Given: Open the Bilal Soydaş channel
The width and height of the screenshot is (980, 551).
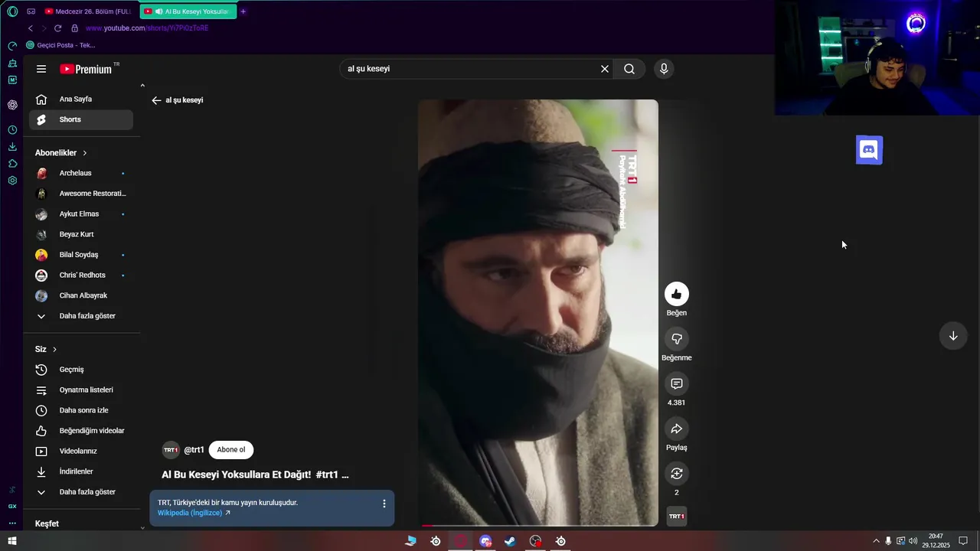Looking at the screenshot, I should (x=81, y=255).
